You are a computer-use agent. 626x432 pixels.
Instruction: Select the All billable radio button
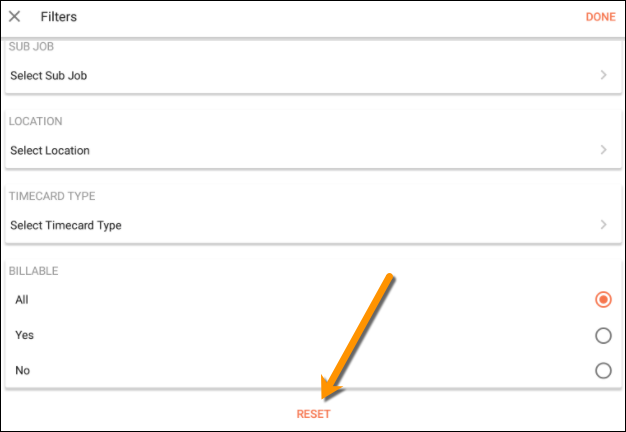pyautogui.click(x=603, y=299)
